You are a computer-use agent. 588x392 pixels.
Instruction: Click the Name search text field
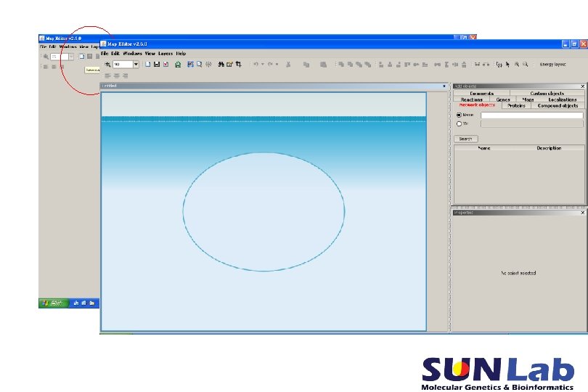(532, 115)
